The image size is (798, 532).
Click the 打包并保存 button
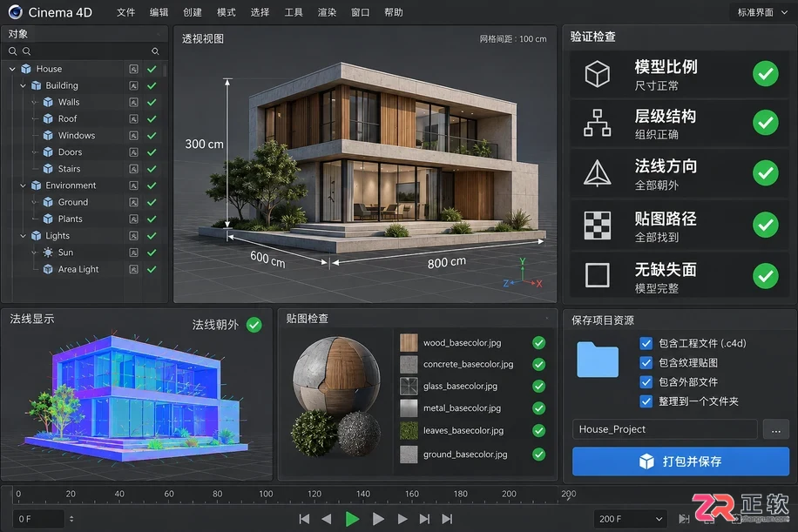pos(680,461)
